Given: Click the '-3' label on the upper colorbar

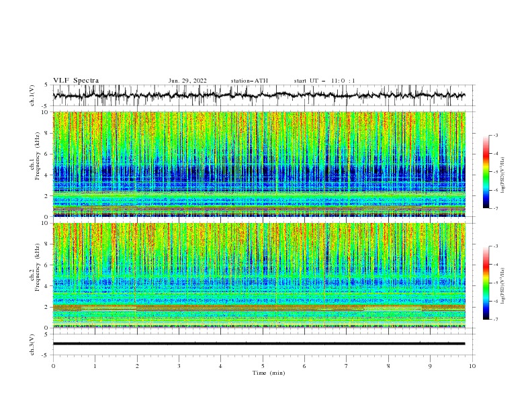Looking at the screenshot, I should (x=495, y=135).
